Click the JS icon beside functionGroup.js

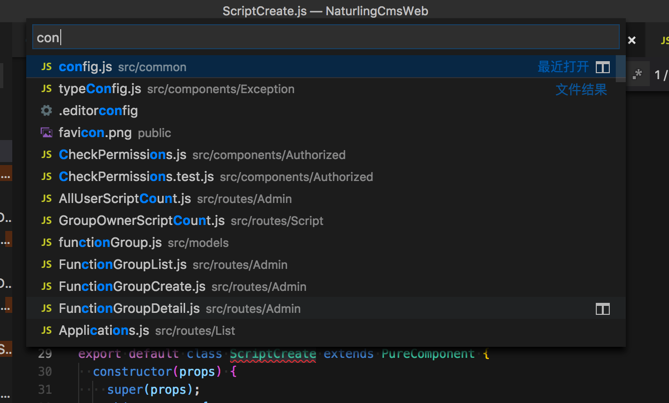(x=47, y=243)
